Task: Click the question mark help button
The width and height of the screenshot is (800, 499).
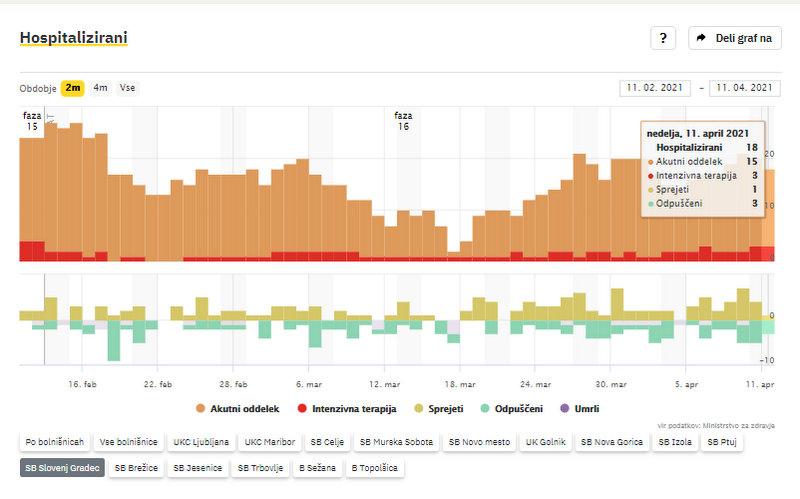Action: coord(663,38)
